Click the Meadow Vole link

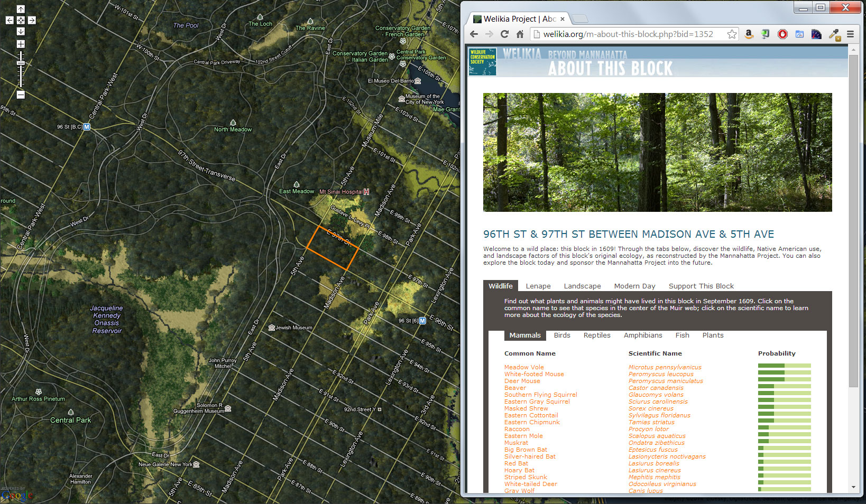524,367
